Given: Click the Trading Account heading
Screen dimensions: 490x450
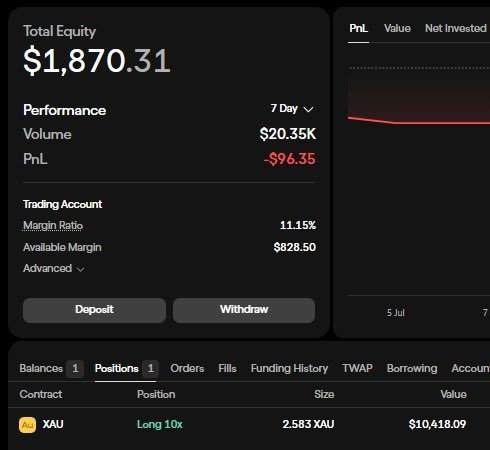Looking at the screenshot, I should [62, 204].
